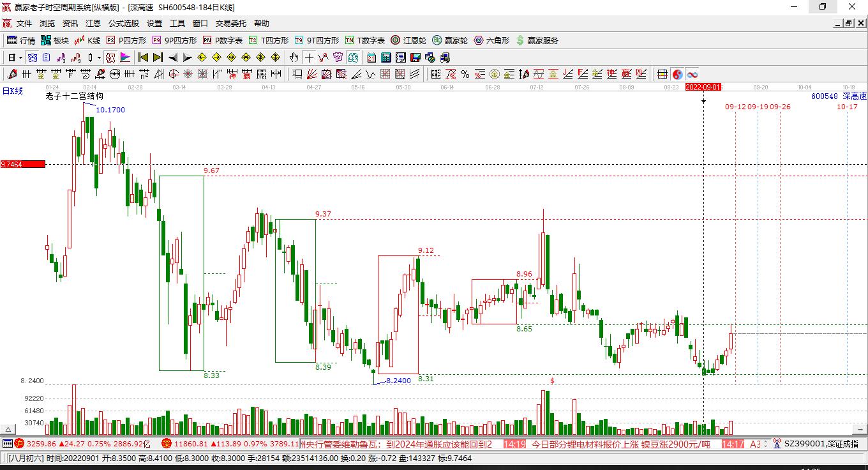Viewport: 868px width, 470px height.
Task: Open the 赢家服务 services button
Action: (537, 40)
